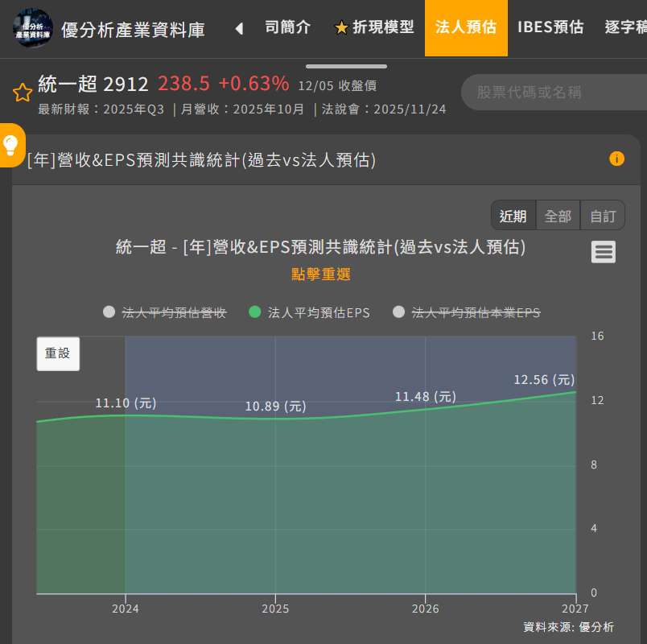Viewport: 647px width, 644px height.
Task: Select the 全部 range option
Action: (558, 216)
